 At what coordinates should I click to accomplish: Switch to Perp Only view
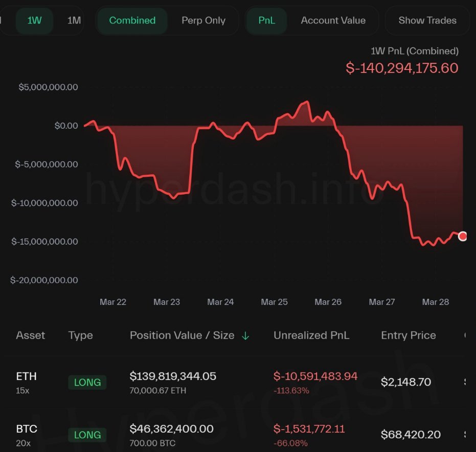(203, 20)
